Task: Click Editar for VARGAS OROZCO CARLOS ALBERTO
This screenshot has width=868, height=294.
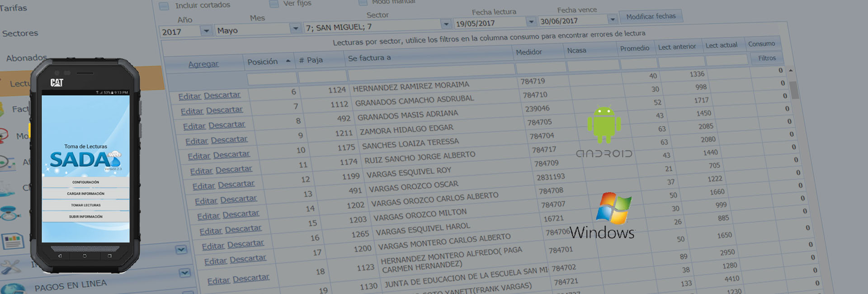Action: tap(208, 217)
